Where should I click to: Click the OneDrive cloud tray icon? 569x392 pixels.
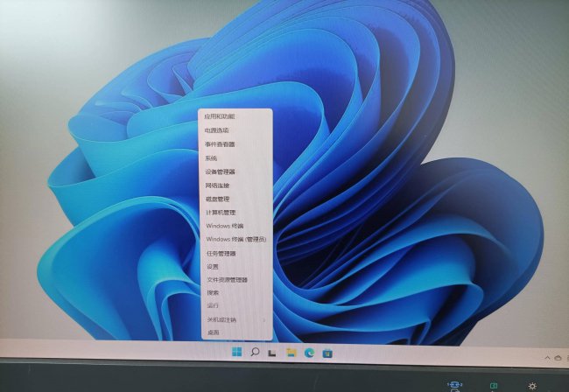click(x=558, y=358)
